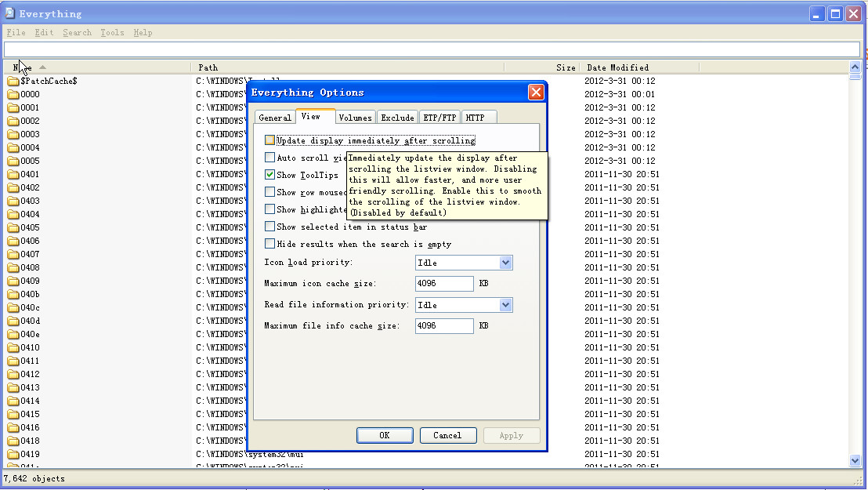Sort by the Size column header
The height and width of the screenshot is (490, 868).
[x=542, y=67]
